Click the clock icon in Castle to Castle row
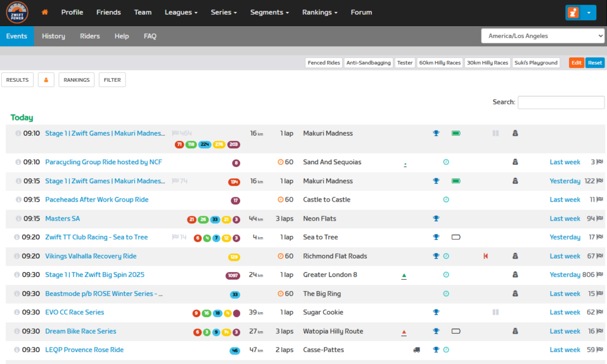The width and height of the screenshot is (607, 364). [x=446, y=200]
